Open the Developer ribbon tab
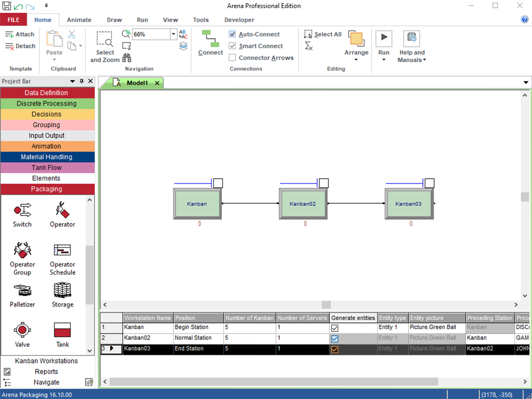The width and height of the screenshot is (532, 399). [239, 20]
